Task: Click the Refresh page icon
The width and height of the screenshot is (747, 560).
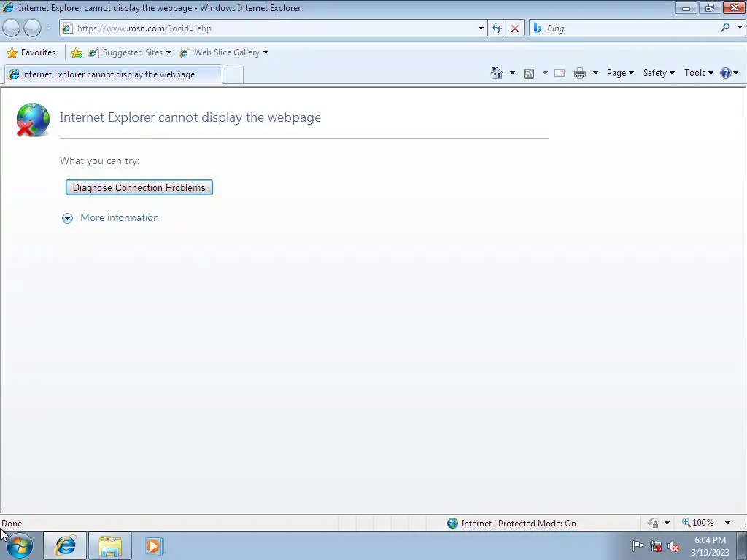Action: [x=496, y=28]
